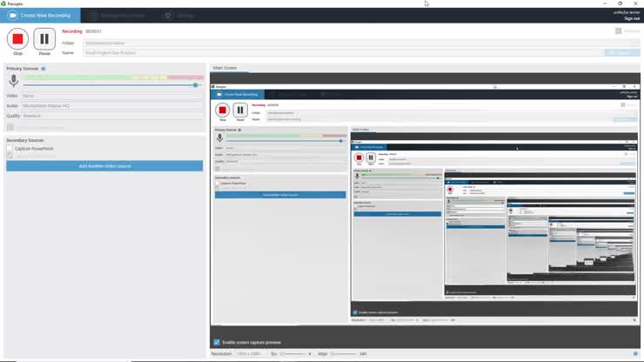Stop the recording with the red Stop button

pos(17,39)
